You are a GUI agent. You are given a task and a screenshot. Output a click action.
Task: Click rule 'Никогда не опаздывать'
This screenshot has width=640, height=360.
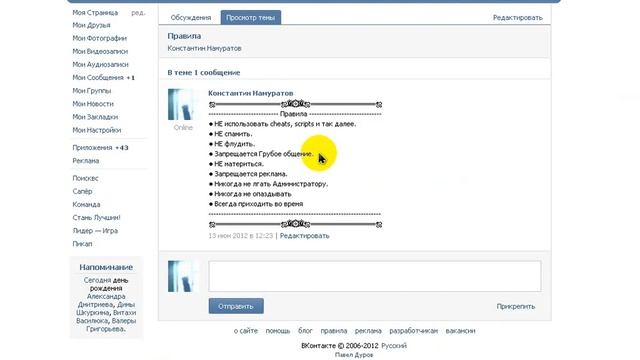pos(253,194)
